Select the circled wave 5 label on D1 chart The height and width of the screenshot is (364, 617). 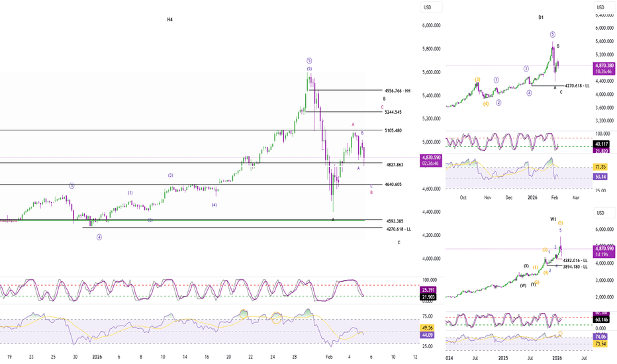[x=553, y=34]
